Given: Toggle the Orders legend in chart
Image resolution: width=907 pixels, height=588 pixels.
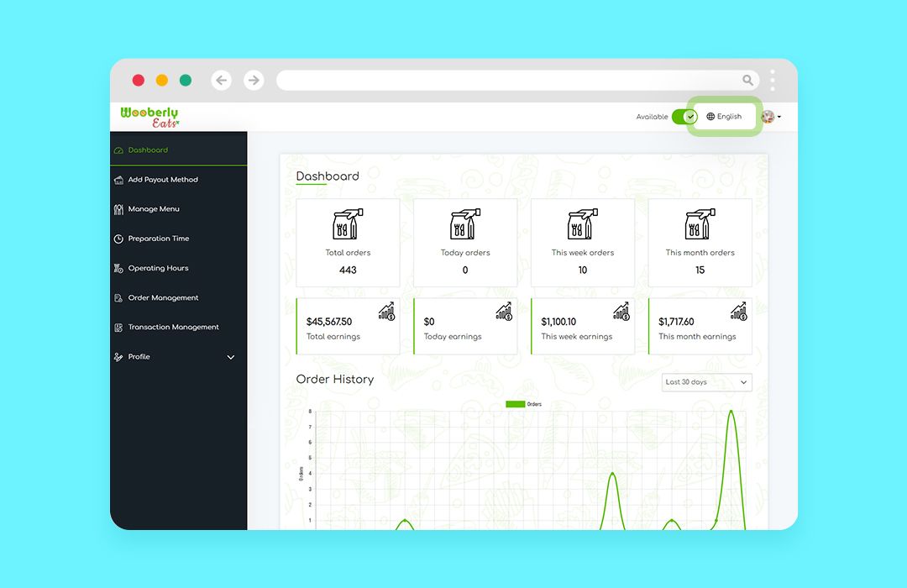Looking at the screenshot, I should point(523,404).
